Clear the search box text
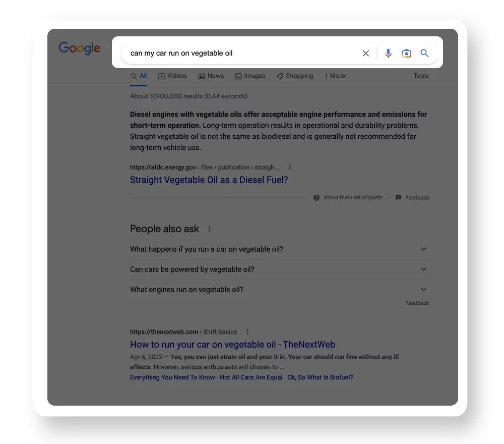Viewport: 504px width, 444px height. tap(366, 53)
